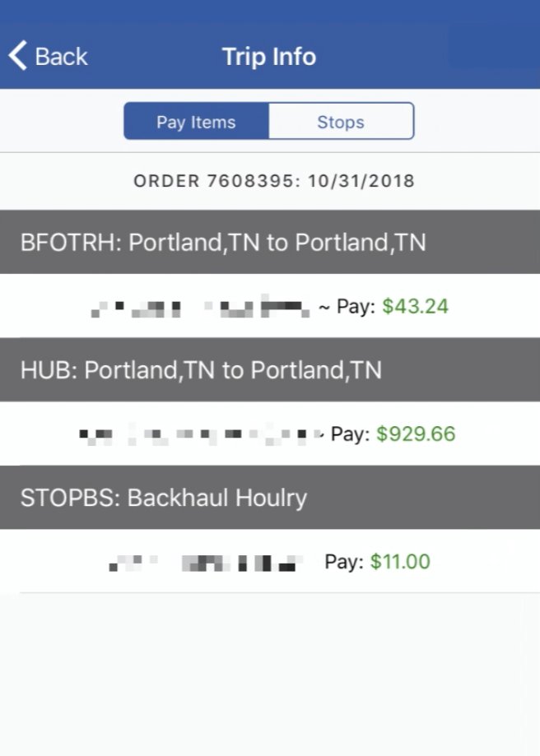
Task: Go back using the Back label
Action: click(x=61, y=57)
